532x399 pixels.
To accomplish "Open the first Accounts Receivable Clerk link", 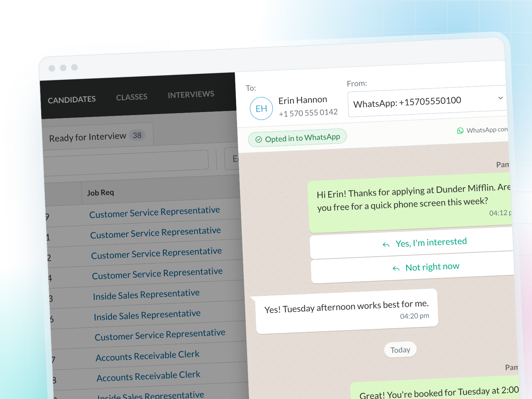I will click(x=148, y=356).
